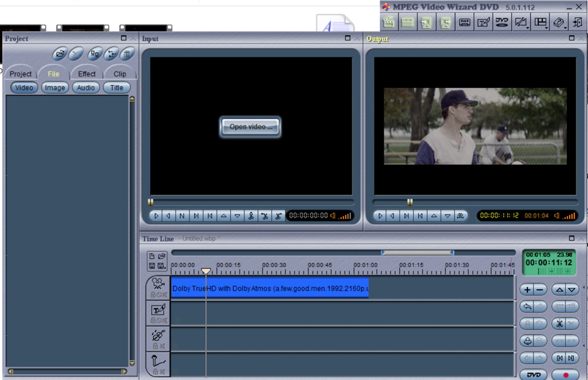Click the snapshot icon in the Output monitor
This screenshot has height=380, width=588.
click(x=461, y=215)
